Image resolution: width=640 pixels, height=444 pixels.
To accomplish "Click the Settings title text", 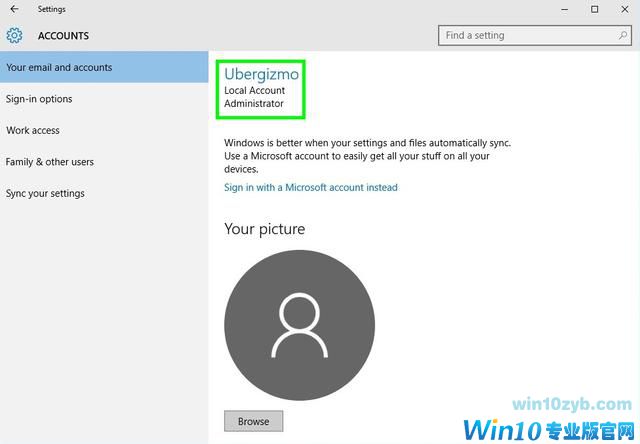I will (51, 9).
